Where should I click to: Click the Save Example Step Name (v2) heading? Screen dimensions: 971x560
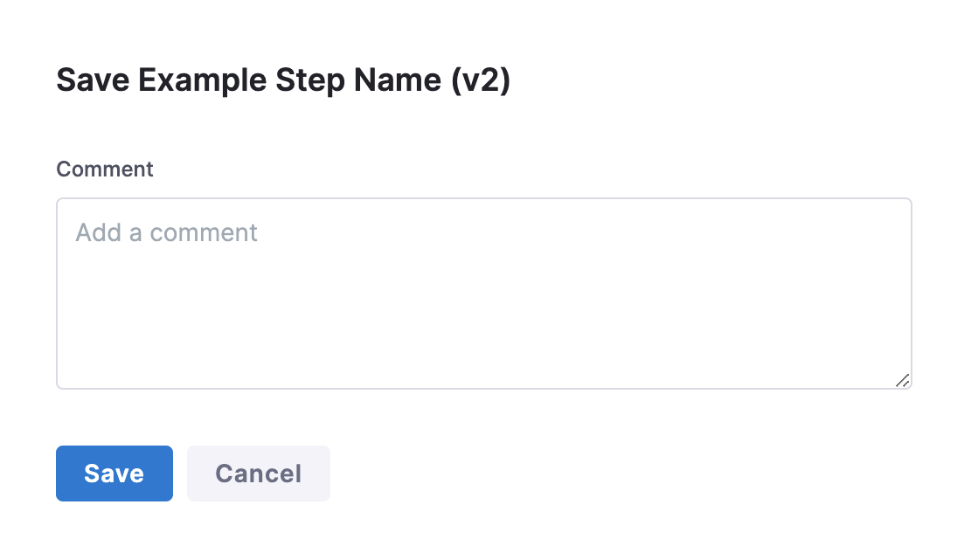283,80
